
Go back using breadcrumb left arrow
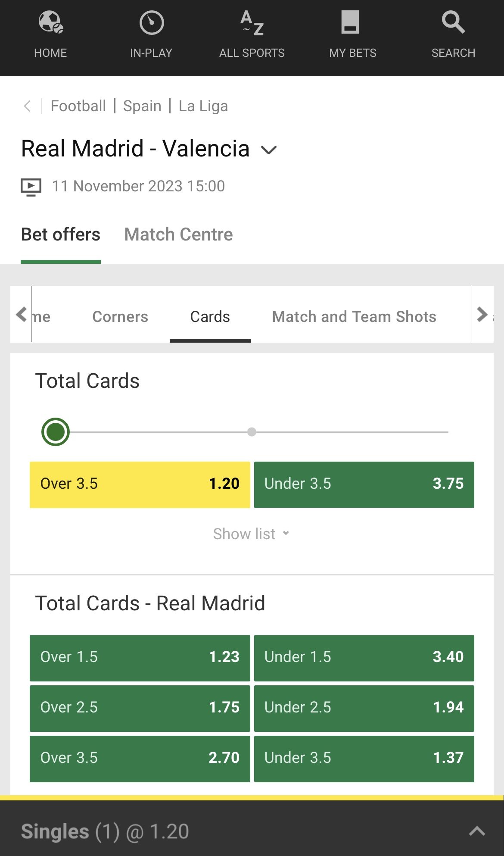(x=27, y=106)
